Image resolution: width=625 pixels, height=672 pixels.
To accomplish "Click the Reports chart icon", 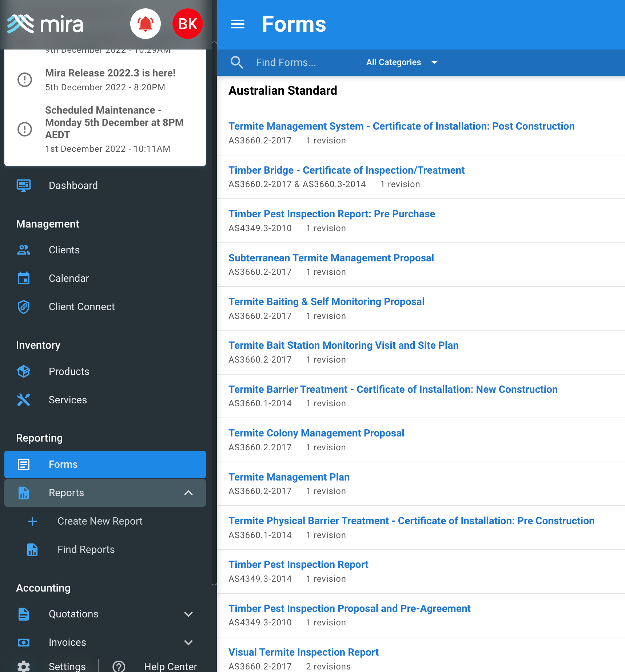I will [x=24, y=493].
